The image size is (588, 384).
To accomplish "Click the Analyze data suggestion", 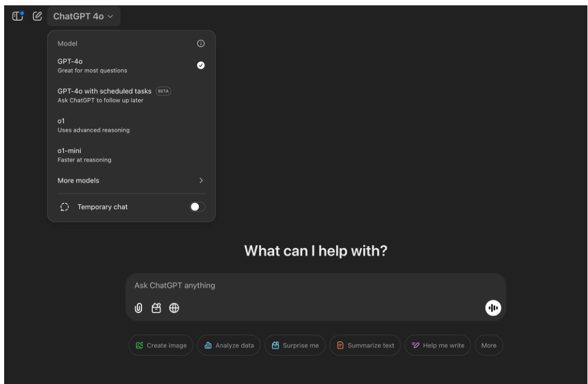I will 229,345.
